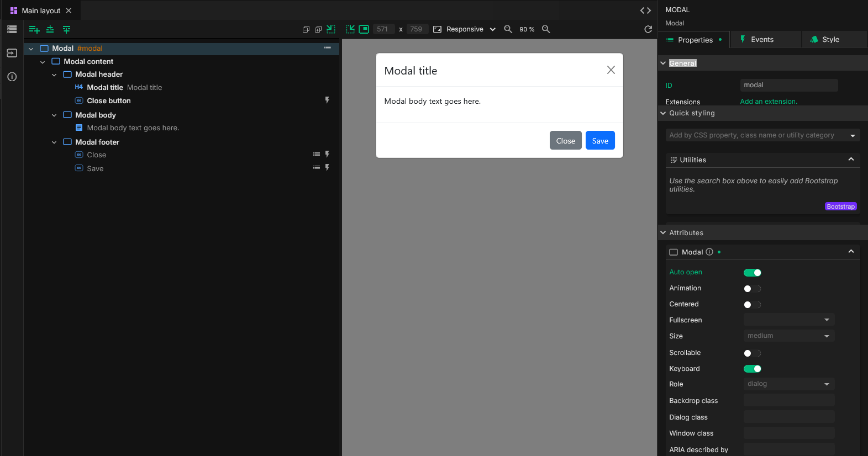Click the Bootstrap badge
868x456 pixels.
tap(841, 206)
